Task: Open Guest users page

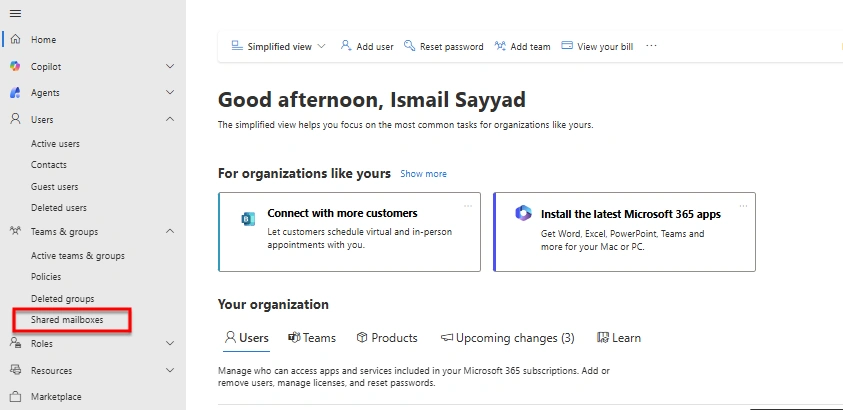Action: 54,186
